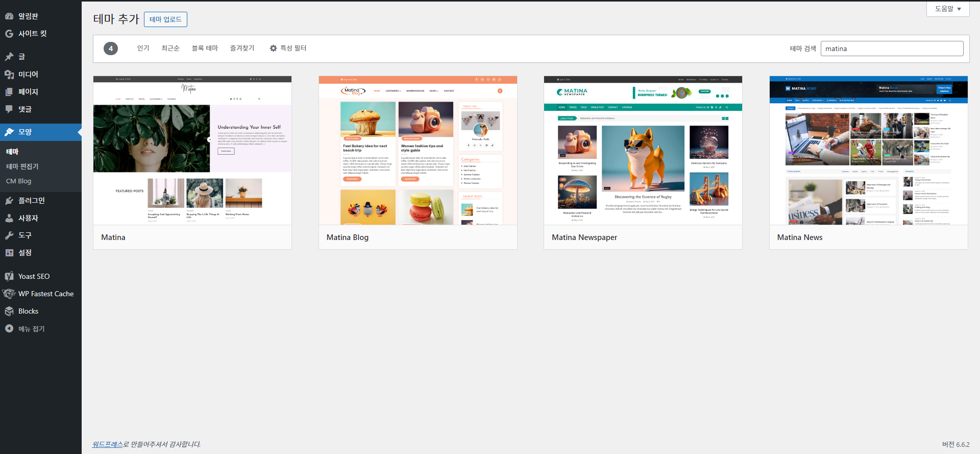Click the 테마 추가 page heading

pyautogui.click(x=116, y=19)
